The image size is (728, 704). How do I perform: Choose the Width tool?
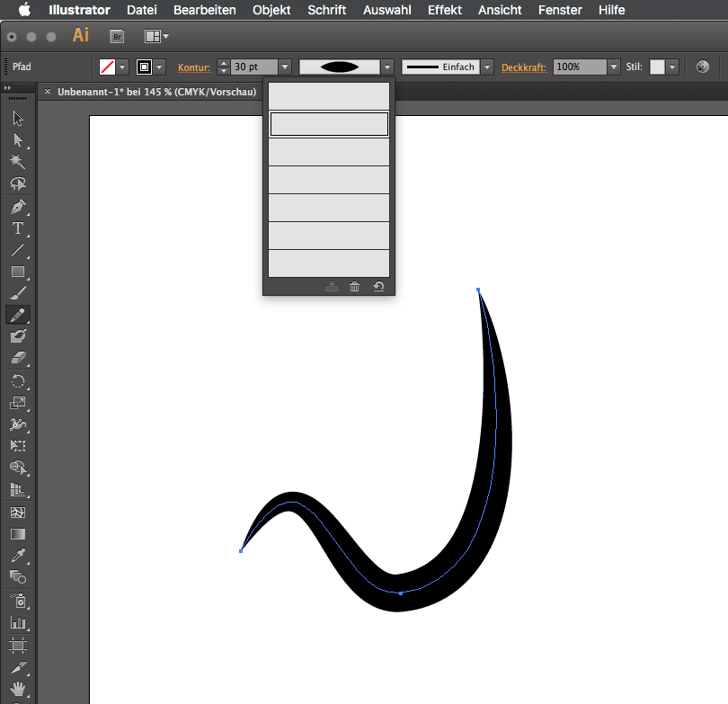coord(18,424)
